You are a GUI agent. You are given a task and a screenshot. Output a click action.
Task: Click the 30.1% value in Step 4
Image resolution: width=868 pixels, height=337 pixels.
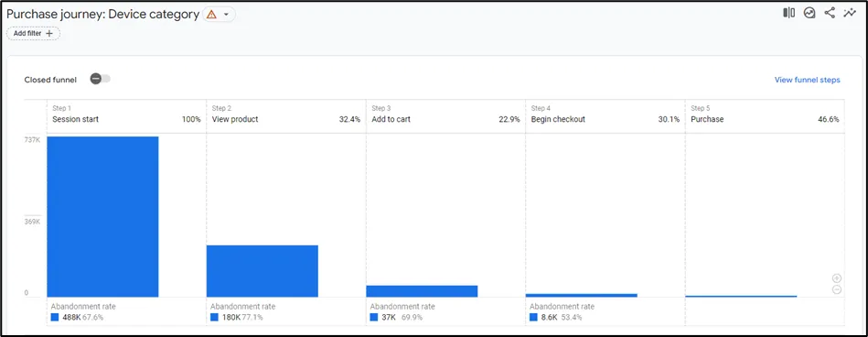[x=669, y=119]
